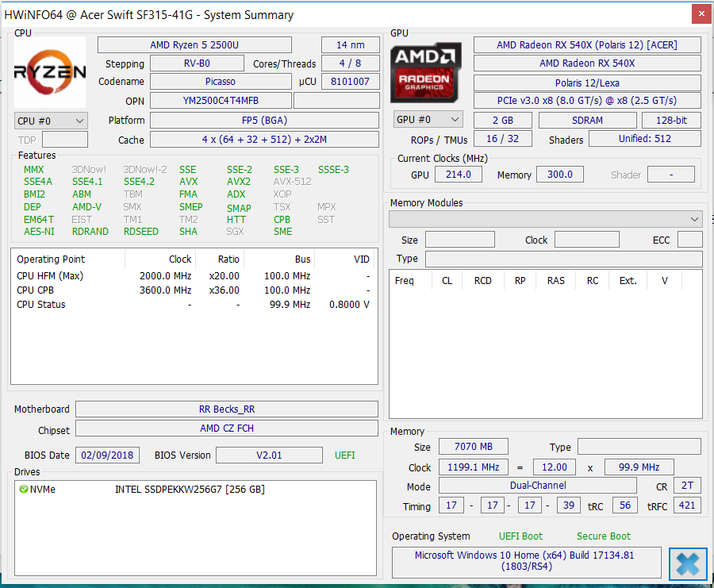Click the tRFC 421 timing value
This screenshot has width=714, height=588.
687,505
